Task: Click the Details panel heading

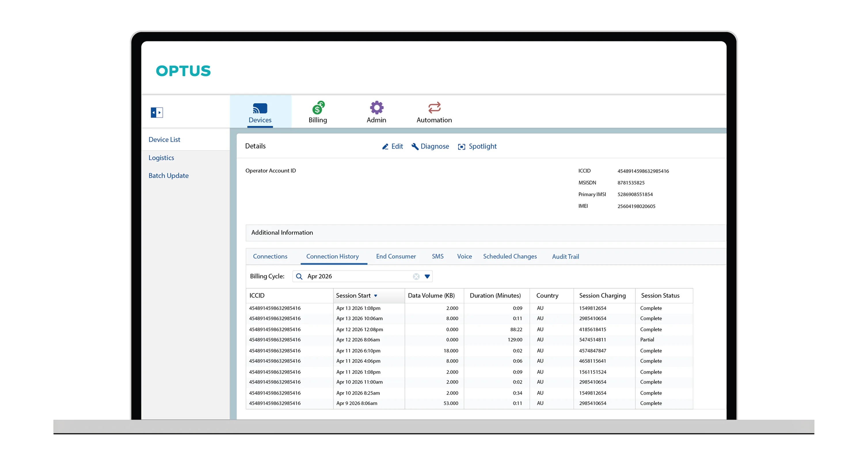Action: 255,146
